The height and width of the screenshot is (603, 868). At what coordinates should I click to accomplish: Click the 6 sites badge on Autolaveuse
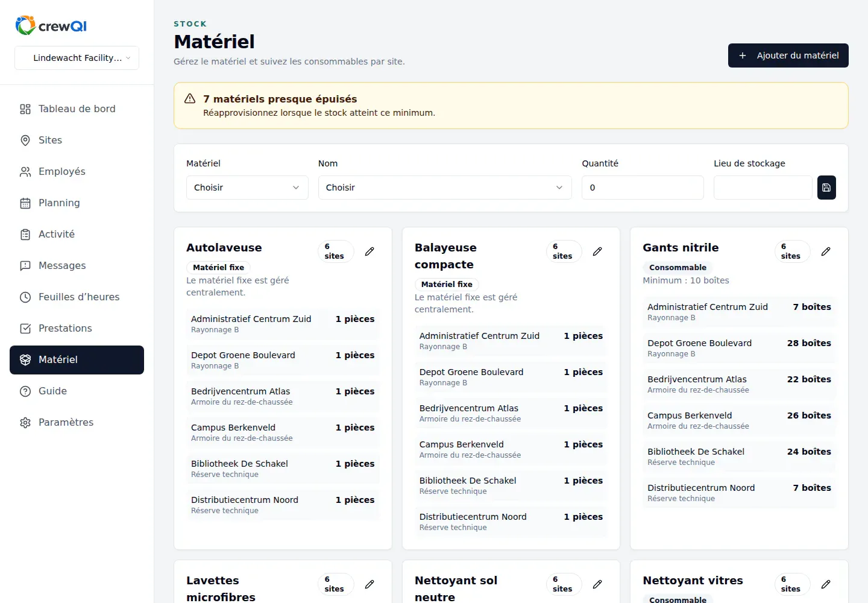335,251
